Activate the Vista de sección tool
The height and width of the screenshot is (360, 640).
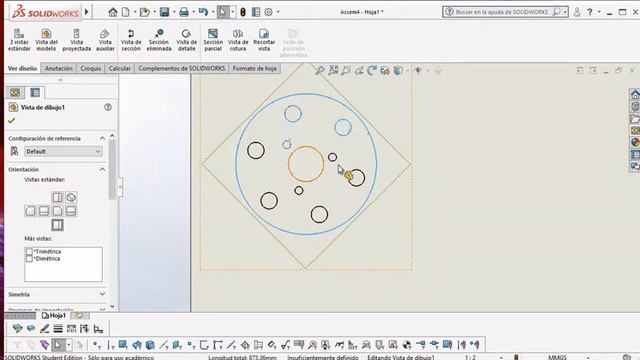[131, 40]
